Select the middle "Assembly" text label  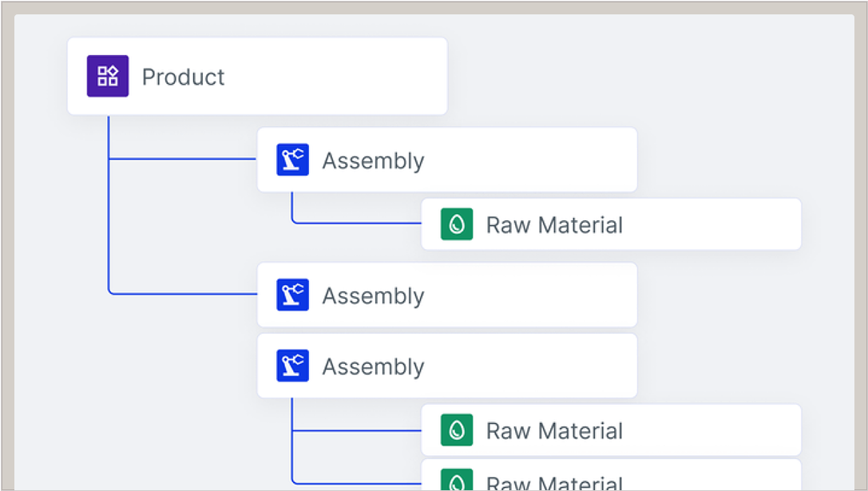373,295
